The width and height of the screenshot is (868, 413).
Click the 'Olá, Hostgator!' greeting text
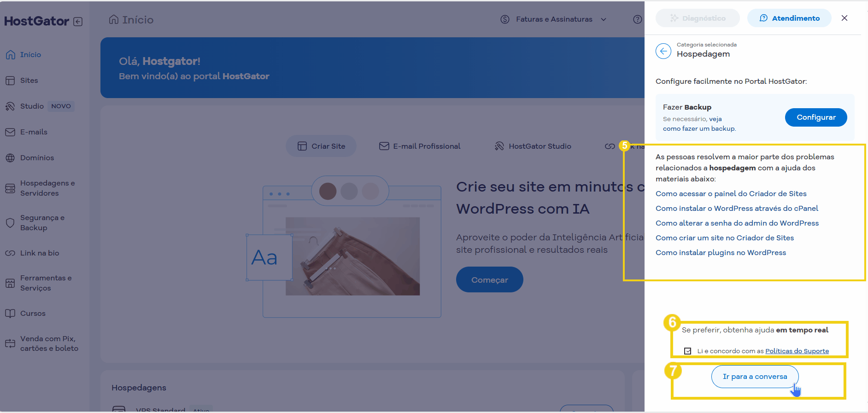point(159,61)
